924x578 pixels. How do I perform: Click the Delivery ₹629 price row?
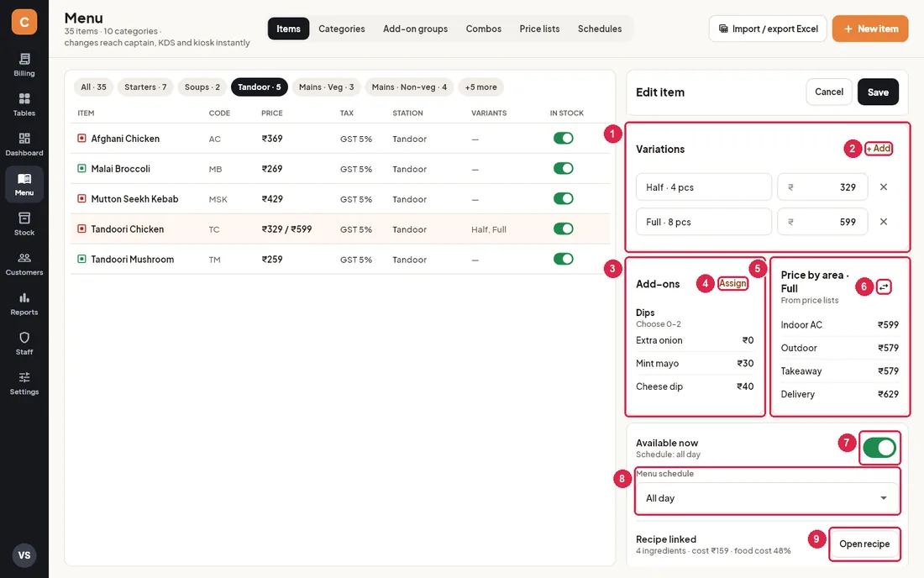tap(840, 394)
